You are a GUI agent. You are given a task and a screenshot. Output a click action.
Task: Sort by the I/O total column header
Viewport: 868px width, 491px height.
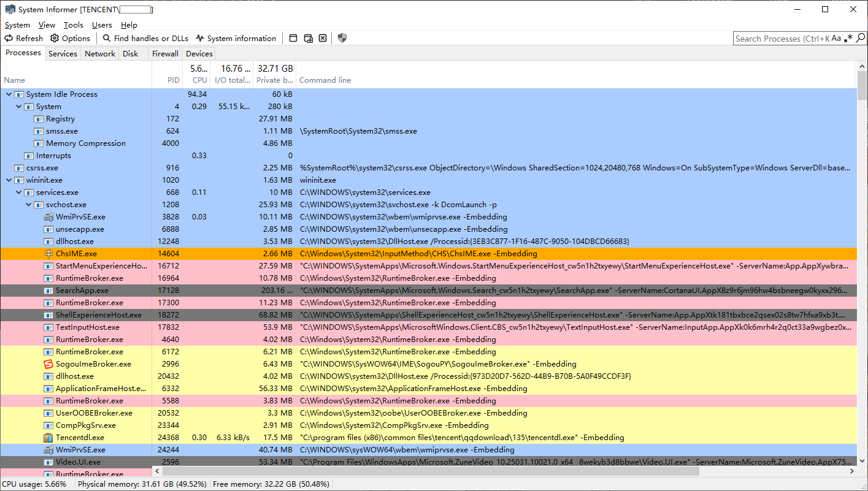pos(232,74)
